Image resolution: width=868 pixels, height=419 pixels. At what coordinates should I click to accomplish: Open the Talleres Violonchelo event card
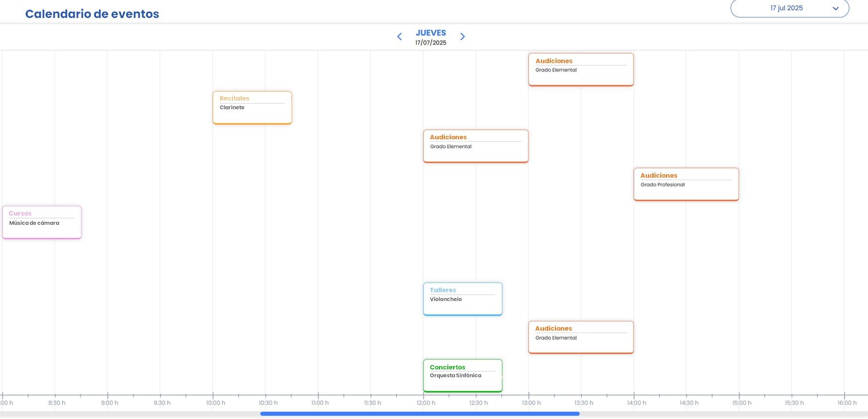463,299
